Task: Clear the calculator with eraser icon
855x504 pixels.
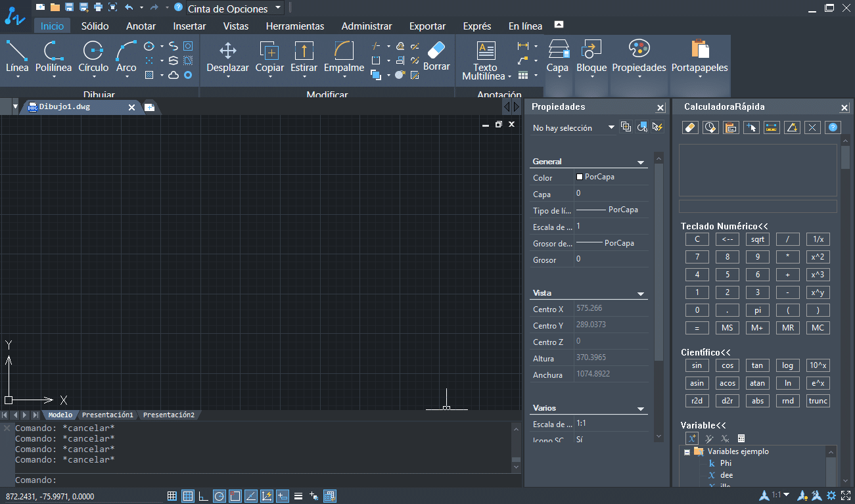Action: (x=690, y=127)
